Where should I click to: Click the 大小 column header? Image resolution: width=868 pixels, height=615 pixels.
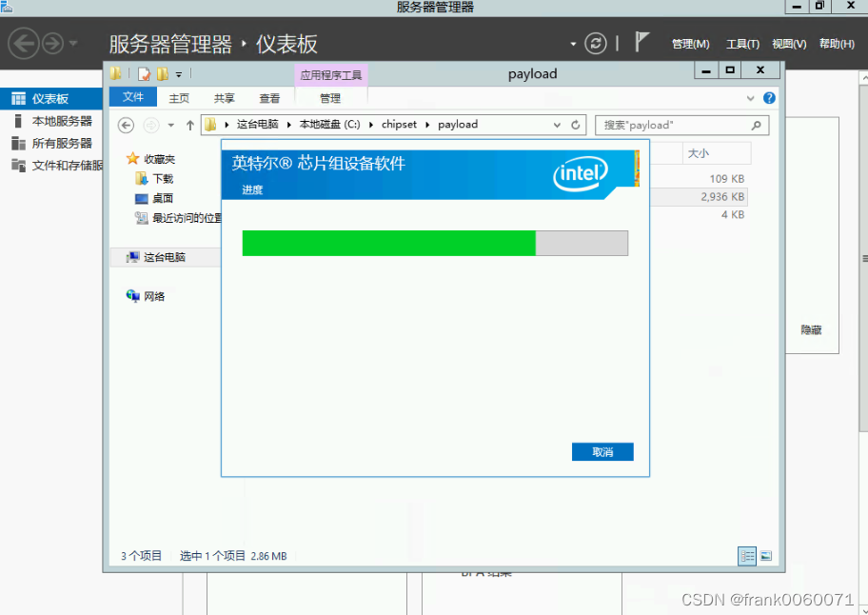click(717, 153)
